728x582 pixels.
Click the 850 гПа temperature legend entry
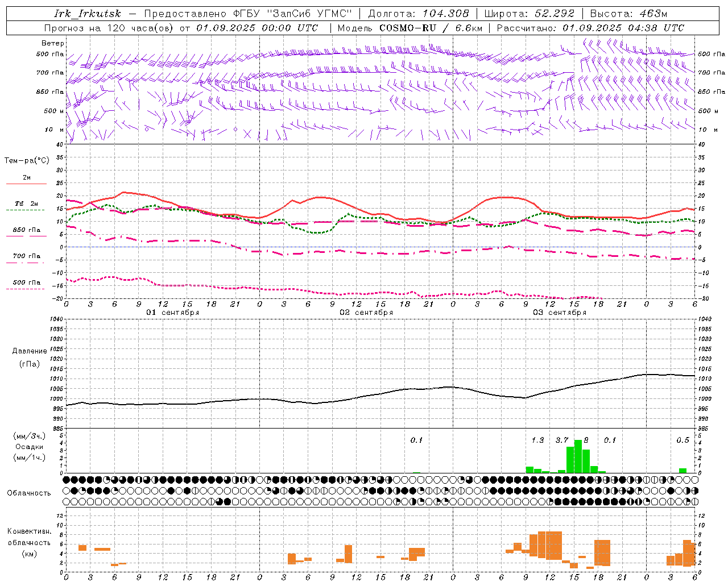pos(26,230)
